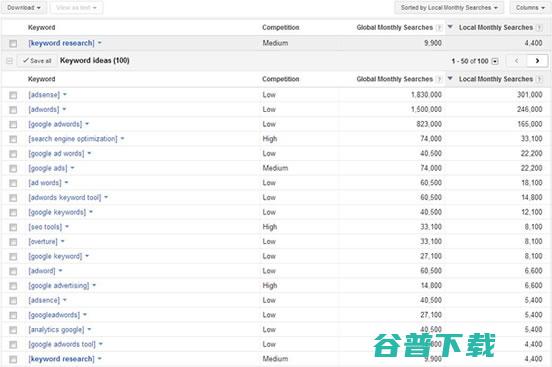This screenshot has height=367, width=552.
Task: Open the [adwords] keyword link
Action: point(44,109)
